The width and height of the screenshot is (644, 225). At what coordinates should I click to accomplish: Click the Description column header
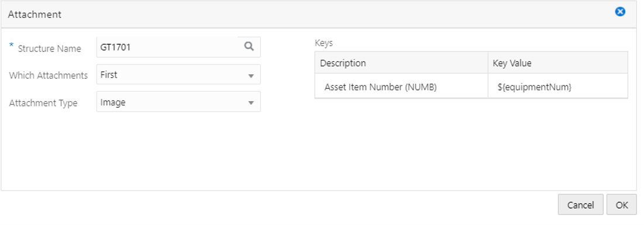pos(401,63)
